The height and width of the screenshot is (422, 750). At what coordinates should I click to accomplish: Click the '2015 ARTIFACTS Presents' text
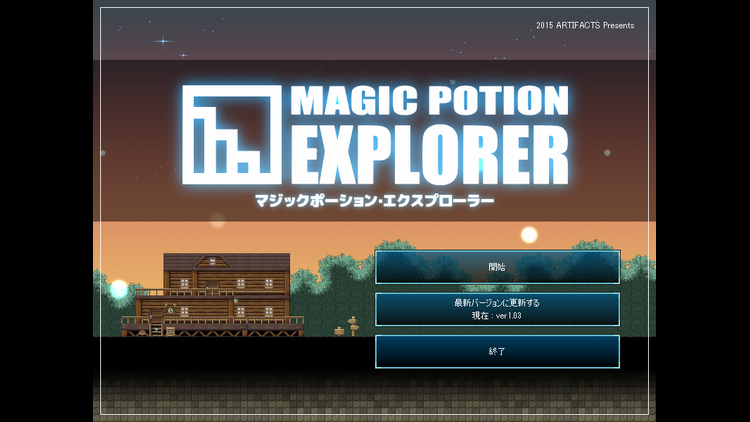click(x=585, y=25)
